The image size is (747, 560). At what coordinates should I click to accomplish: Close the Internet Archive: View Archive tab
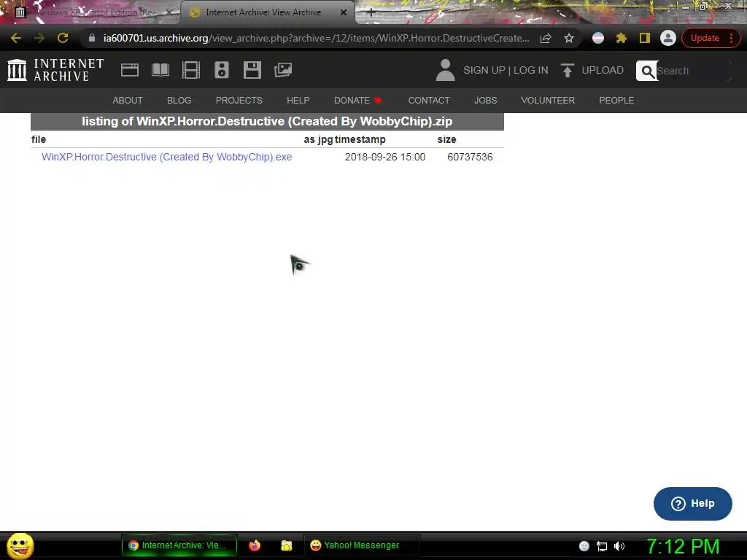344,12
